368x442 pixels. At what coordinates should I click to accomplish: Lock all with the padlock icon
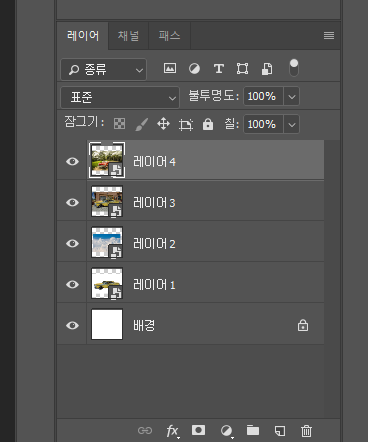pos(208,124)
